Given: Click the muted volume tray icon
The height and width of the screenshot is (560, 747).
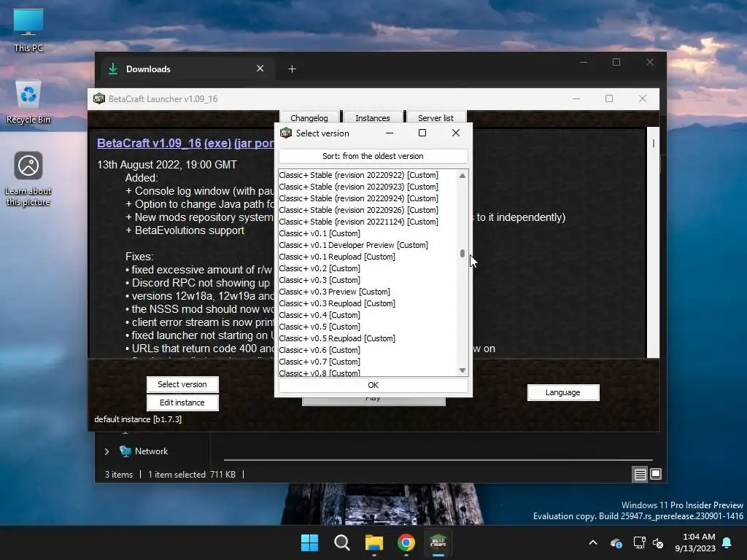Looking at the screenshot, I should [x=659, y=542].
